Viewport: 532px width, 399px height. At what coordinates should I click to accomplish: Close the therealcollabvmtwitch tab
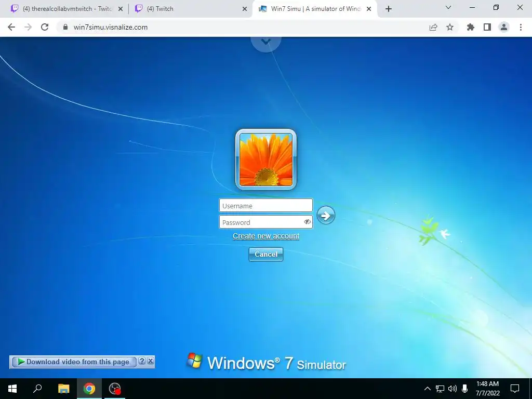click(x=120, y=9)
